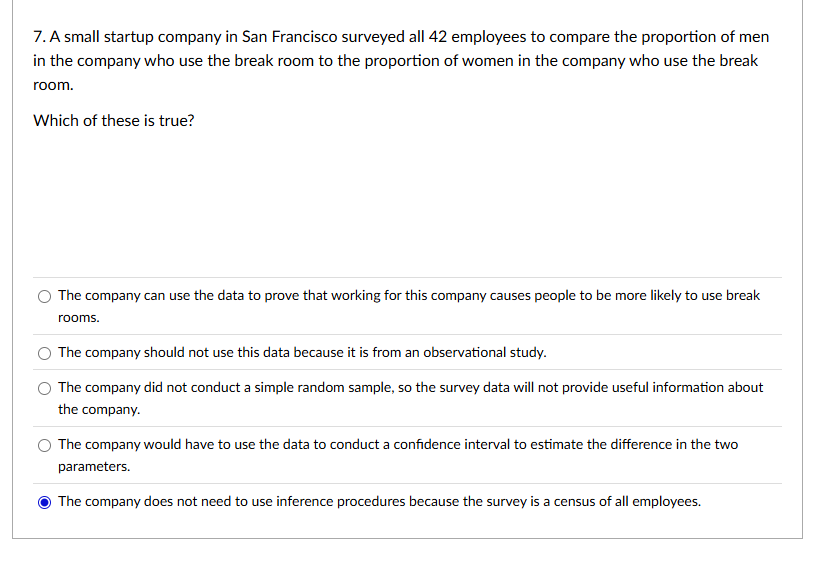Click the 'Which of these is true?' prompt
This screenshot has width=824, height=562.
114,121
